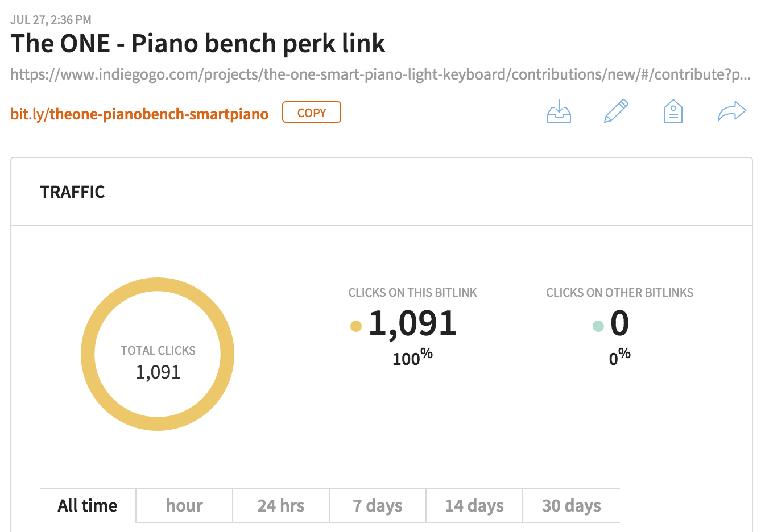Click the yellow dot beside 1,091 clicks
This screenshot has height=532, width=761.
356,326
